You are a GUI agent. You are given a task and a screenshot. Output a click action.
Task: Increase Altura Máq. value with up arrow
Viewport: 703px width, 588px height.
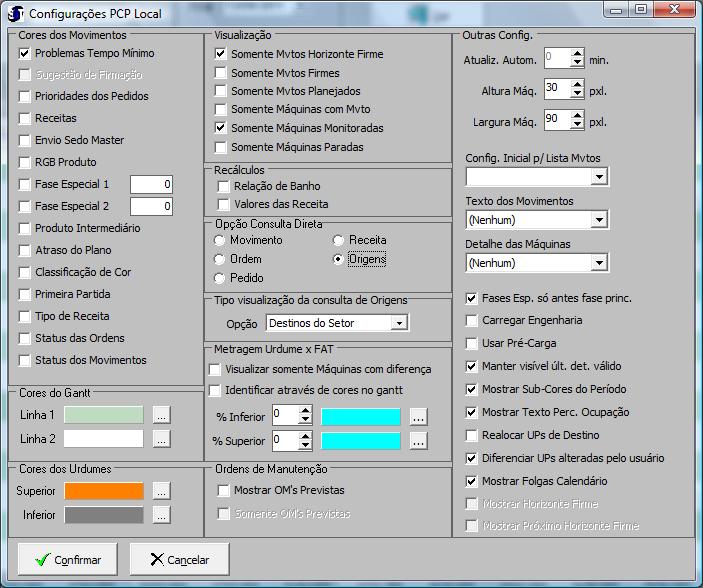(577, 85)
